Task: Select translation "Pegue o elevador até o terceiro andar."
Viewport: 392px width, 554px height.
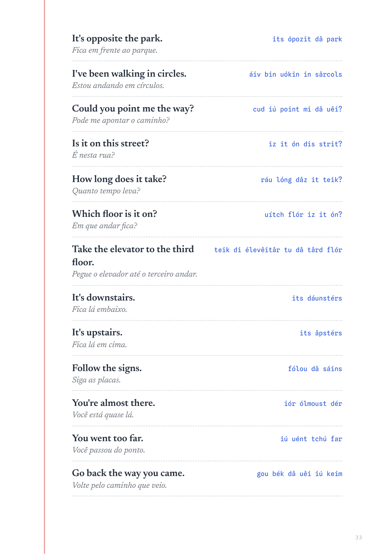Action: click(x=135, y=274)
